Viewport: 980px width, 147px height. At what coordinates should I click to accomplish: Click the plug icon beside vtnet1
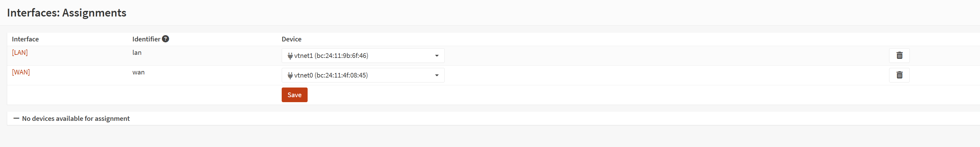pyautogui.click(x=290, y=56)
